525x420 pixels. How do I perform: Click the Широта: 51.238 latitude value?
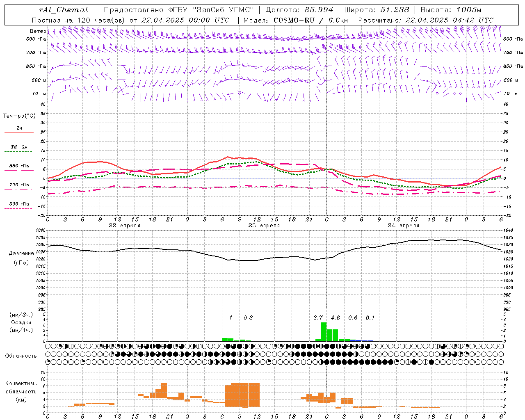pos(377,10)
